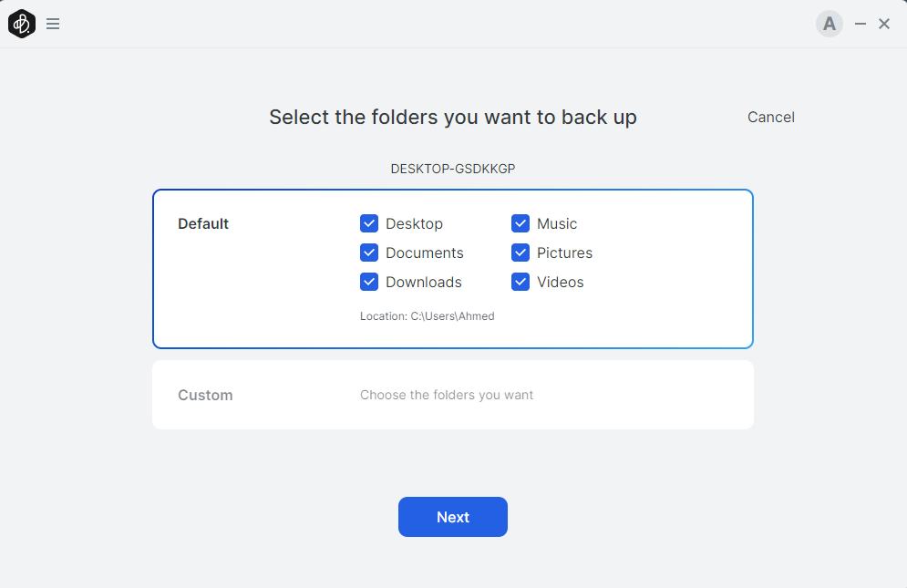
Task: Click the Location path text
Action: (427, 316)
